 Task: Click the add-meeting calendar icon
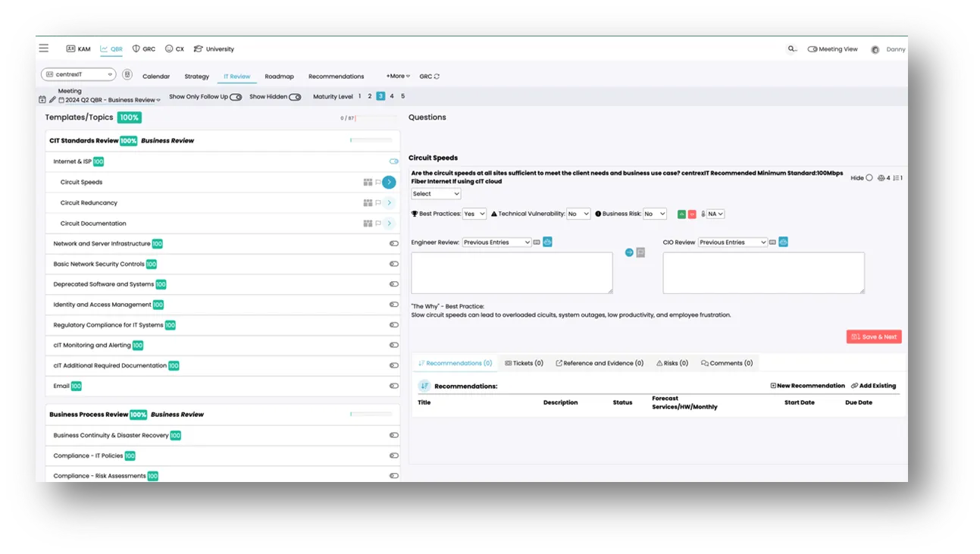(x=42, y=99)
